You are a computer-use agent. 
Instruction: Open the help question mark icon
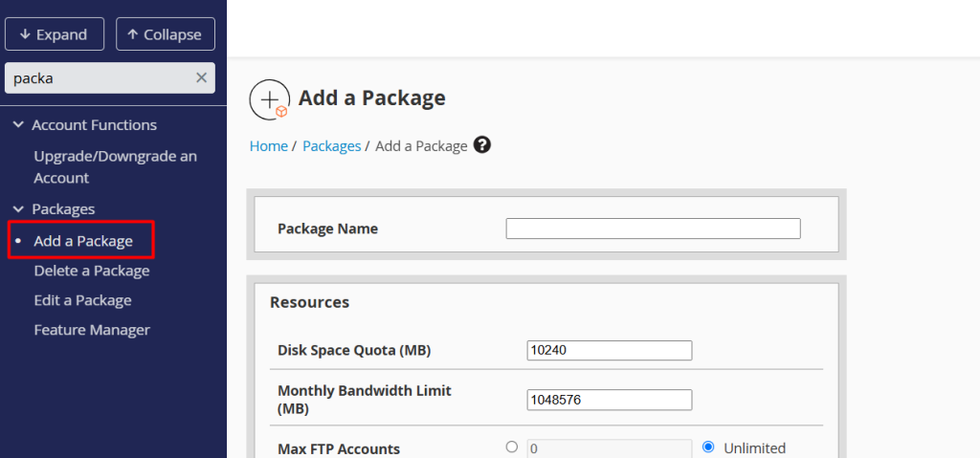482,145
